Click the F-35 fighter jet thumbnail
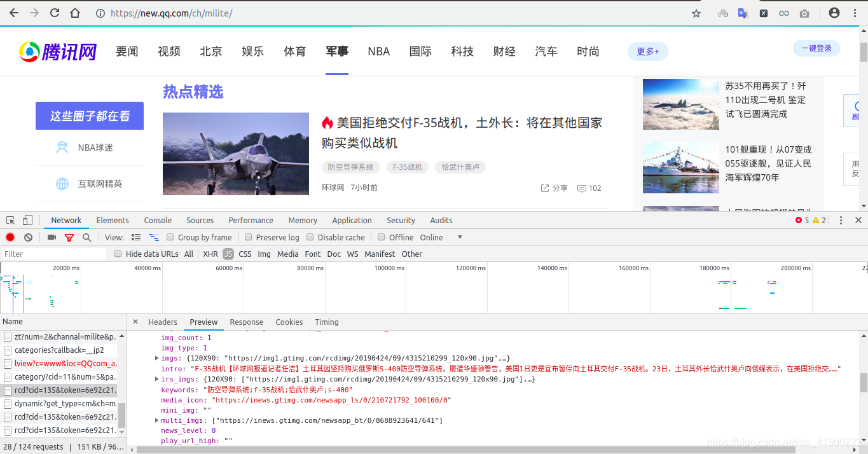868x454 pixels. pos(236,154)
